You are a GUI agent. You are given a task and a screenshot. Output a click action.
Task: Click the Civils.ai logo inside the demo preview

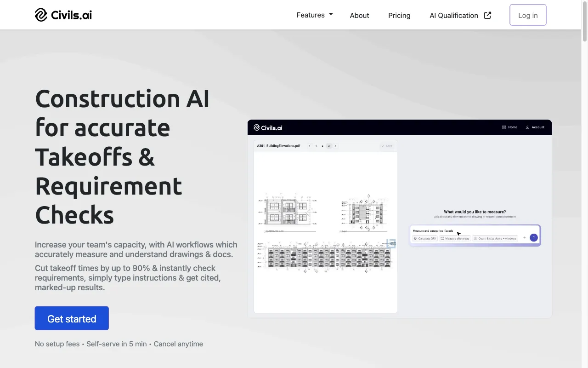tap(268, 127)
